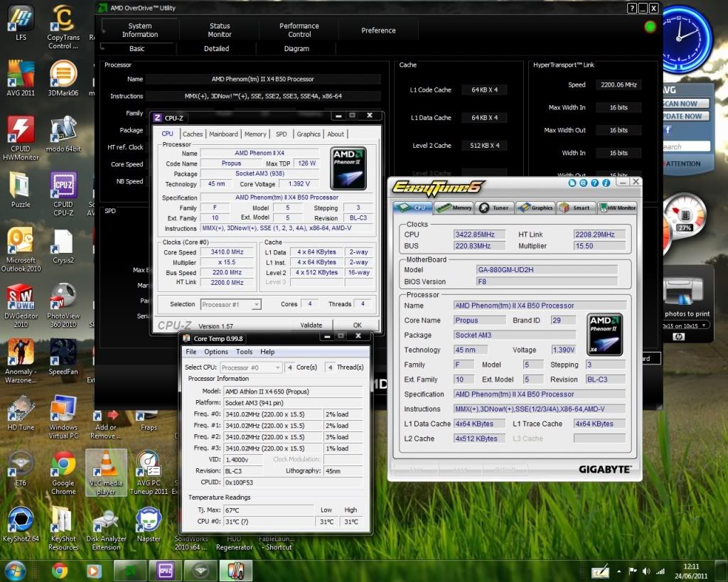Viewport: 728px width, 582px height.
Task: Open the Options menu in Core Temp
Action: pos(215,351)
